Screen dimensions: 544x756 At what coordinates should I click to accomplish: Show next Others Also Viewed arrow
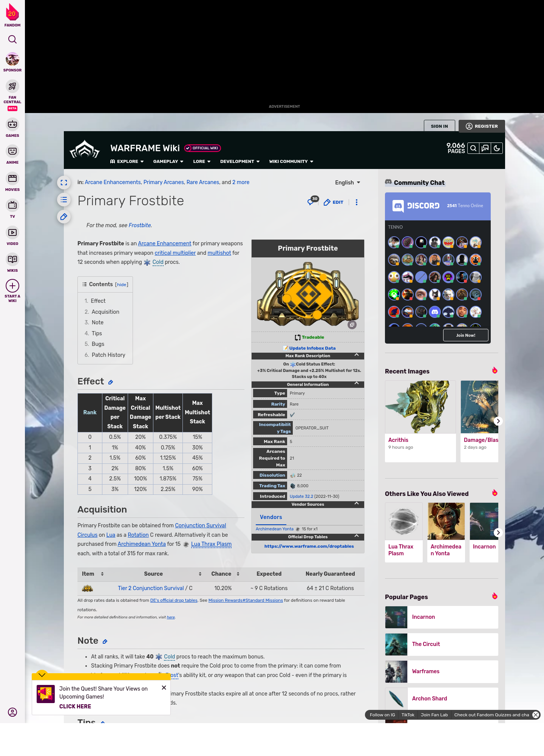click(x=498, y=533)
